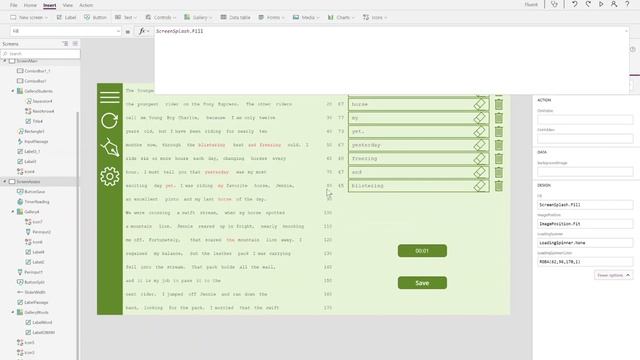Click the Screens search box
The height and width of the screenshot is (360, 640).
[x=40, y=53]
